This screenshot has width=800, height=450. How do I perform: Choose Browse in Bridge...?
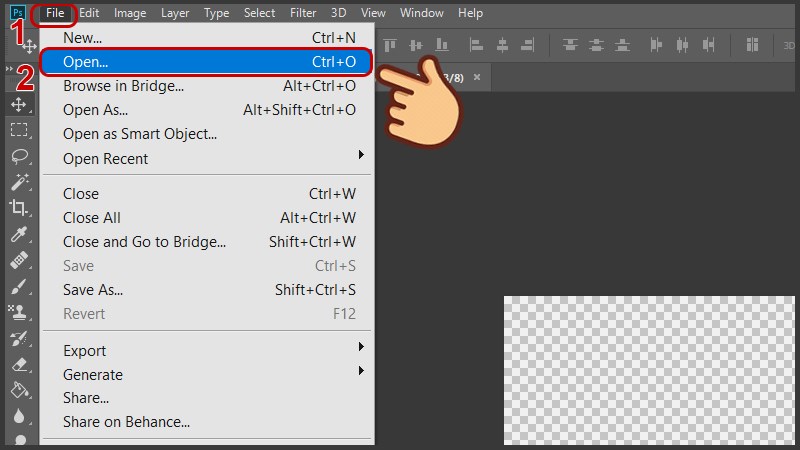[206, 86]
